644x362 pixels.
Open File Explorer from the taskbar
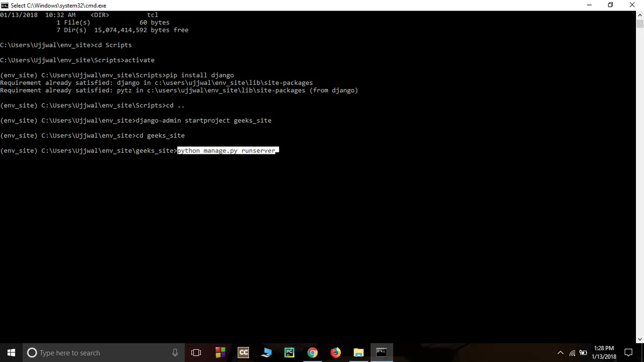(358, 352)
